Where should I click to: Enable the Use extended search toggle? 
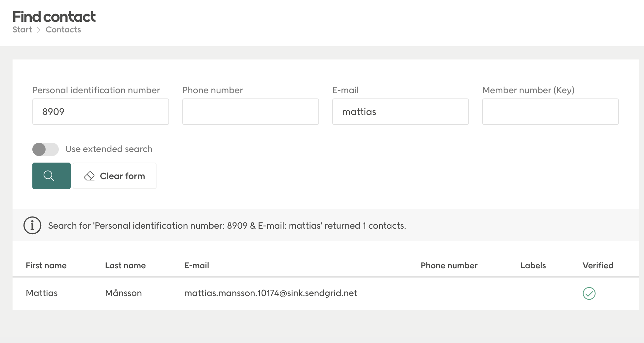(45, 149)
